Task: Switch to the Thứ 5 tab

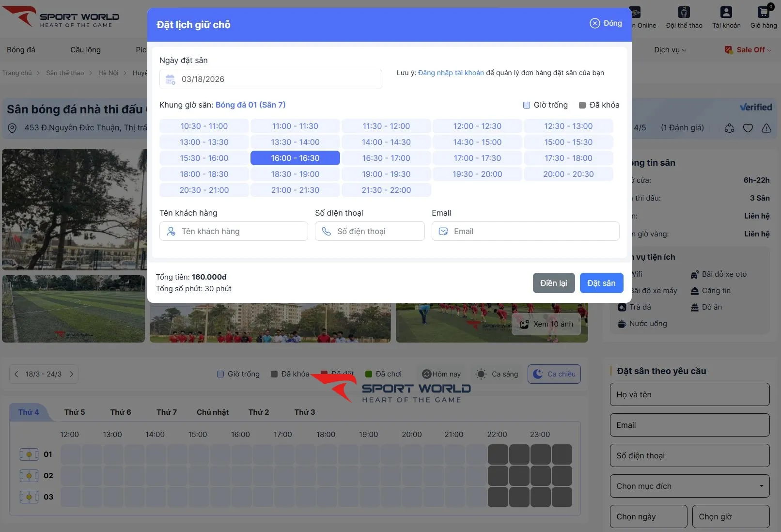Action: coord(75,412)
